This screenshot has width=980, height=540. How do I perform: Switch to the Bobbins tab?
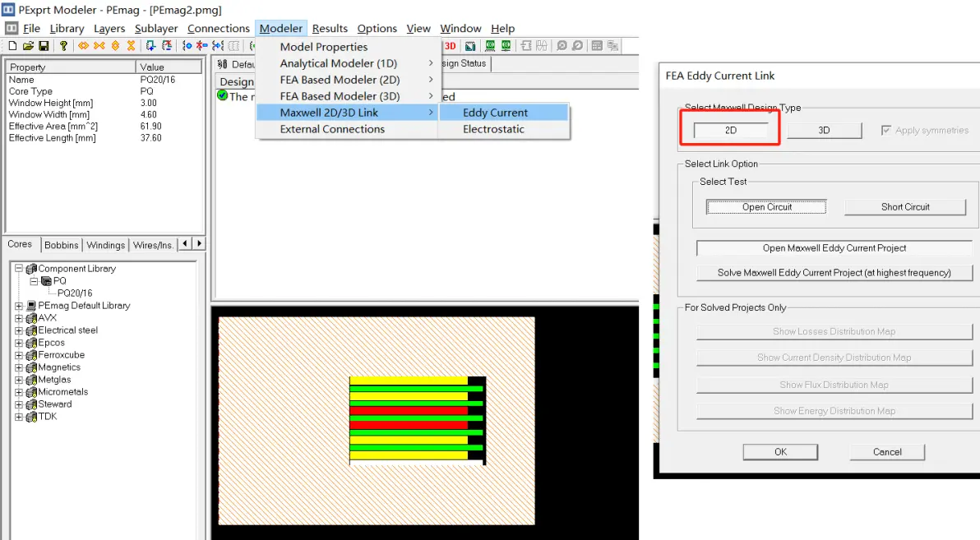click(x=61, y=245)
